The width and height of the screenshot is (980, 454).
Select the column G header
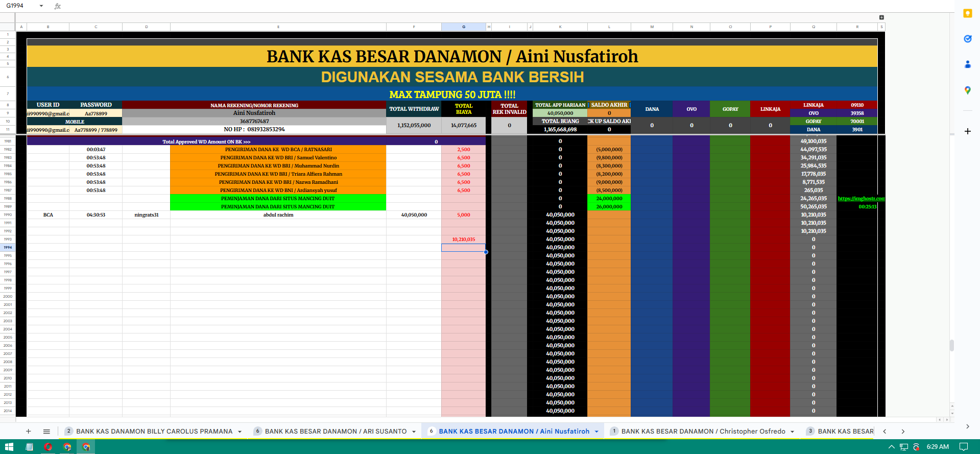pos(464,27)
